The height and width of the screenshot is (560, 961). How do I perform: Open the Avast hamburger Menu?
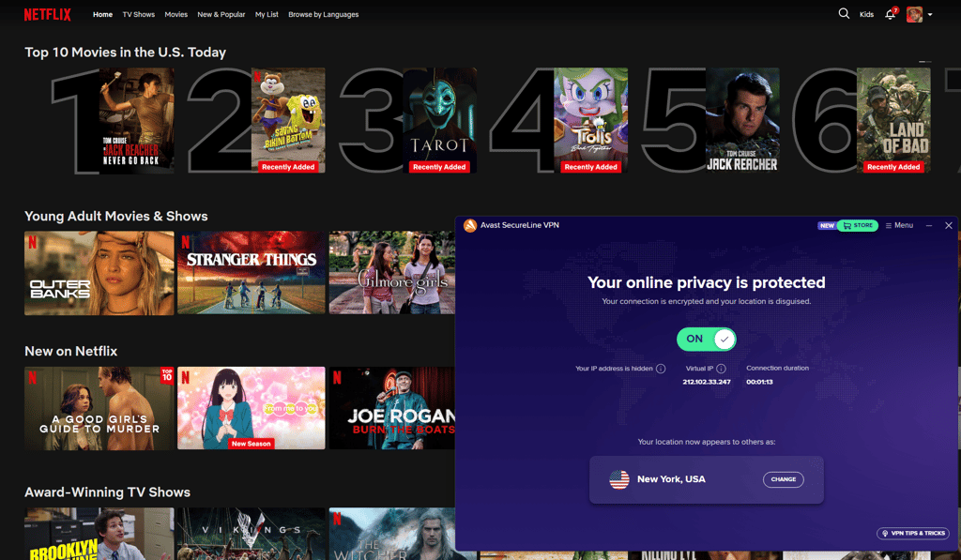(899, 225)
